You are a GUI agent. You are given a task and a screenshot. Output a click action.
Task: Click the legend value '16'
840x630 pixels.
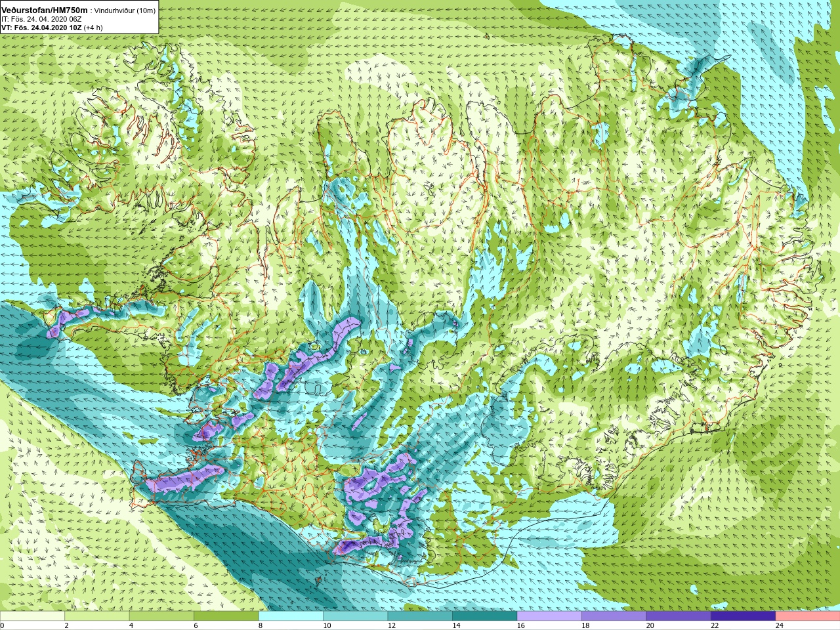[x=521, y=625]
